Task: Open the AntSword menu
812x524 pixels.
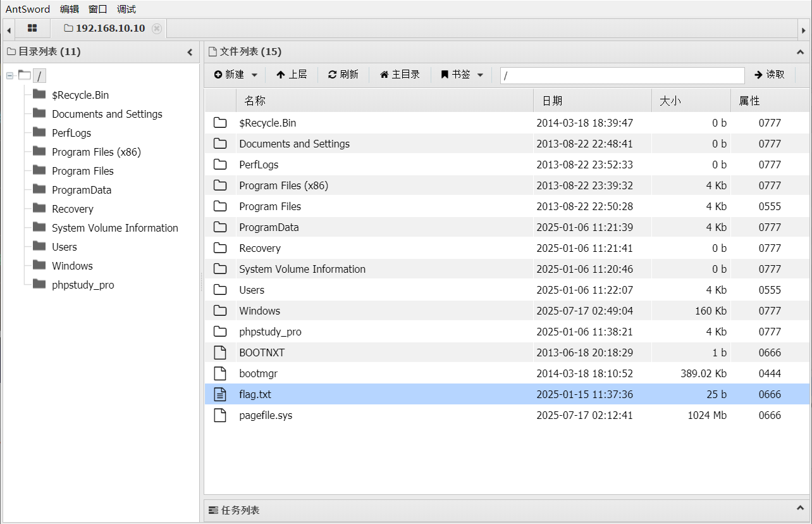Action: (28, 9)
